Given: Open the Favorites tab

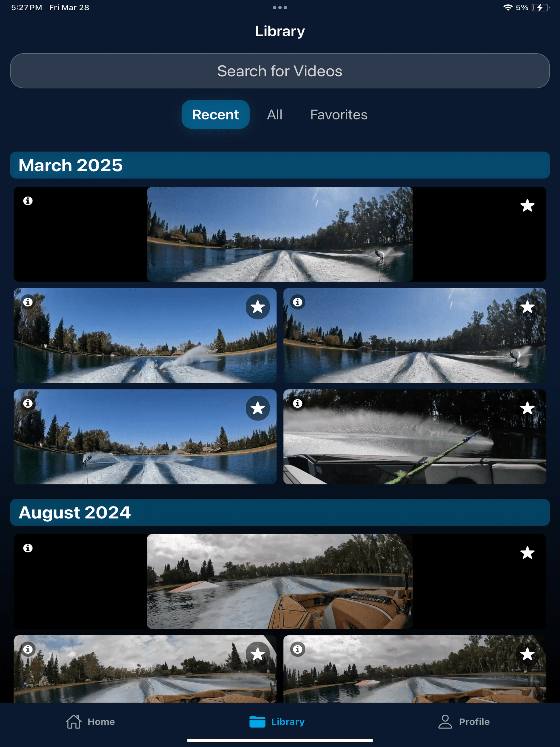Looking at the screenshot, I should coord(339,115).
